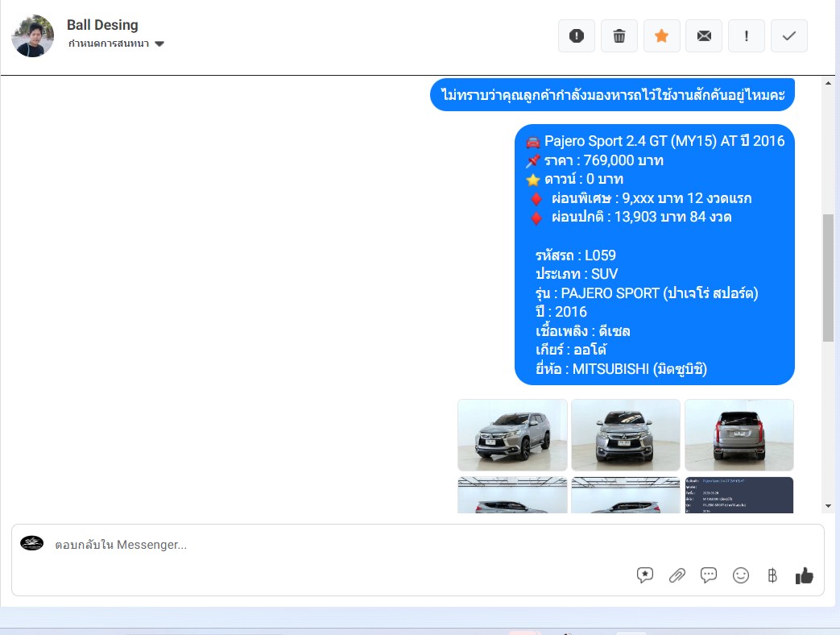840x635 pixels.
Task: Click brand line MITSUBISHI (มิตซูบิชิ)
Action: [622, 369]
